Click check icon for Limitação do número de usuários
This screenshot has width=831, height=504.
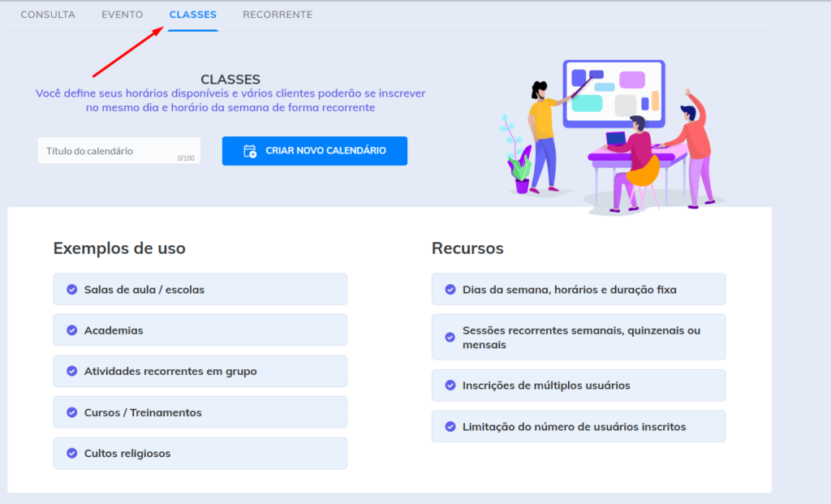point(450,427)
